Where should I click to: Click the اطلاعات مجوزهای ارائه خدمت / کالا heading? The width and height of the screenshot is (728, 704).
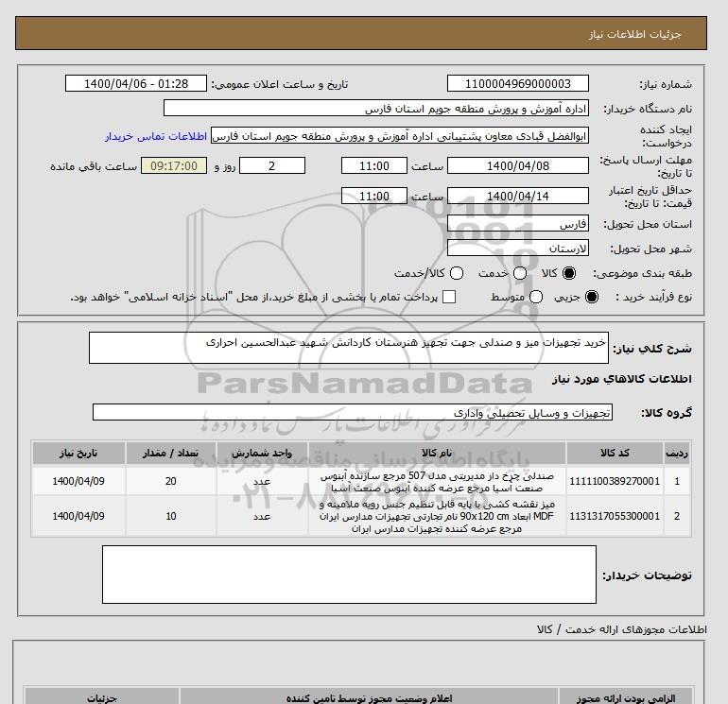[622, 629]
